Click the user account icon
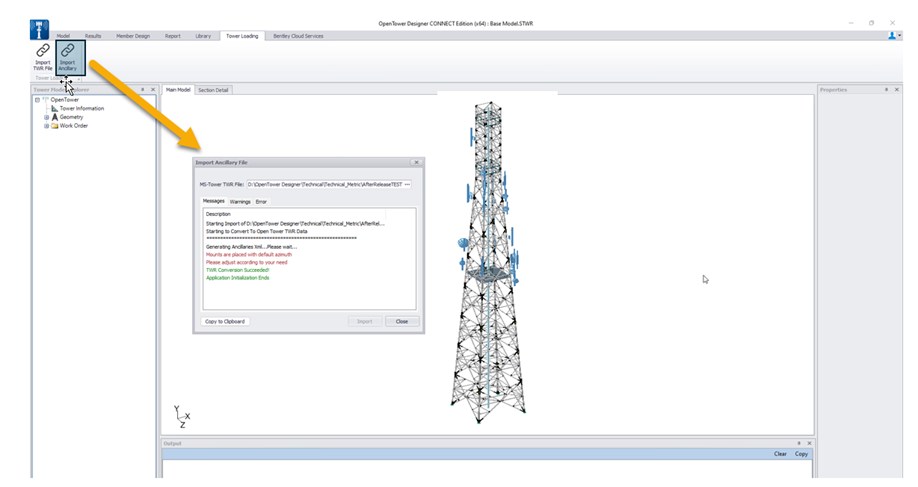Image resolution: width=918 pixels, height=487 pixels. [x=892, y=35]
